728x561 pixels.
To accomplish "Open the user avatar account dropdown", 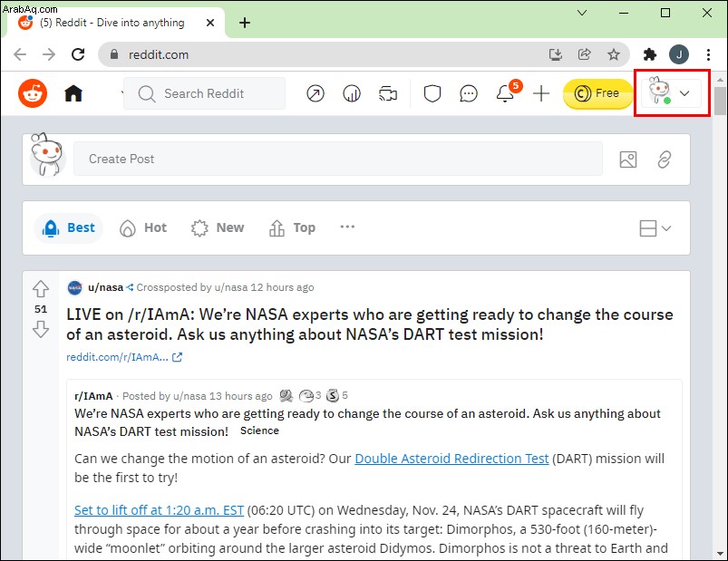I will pyautogui.click(x=672, y=92).
